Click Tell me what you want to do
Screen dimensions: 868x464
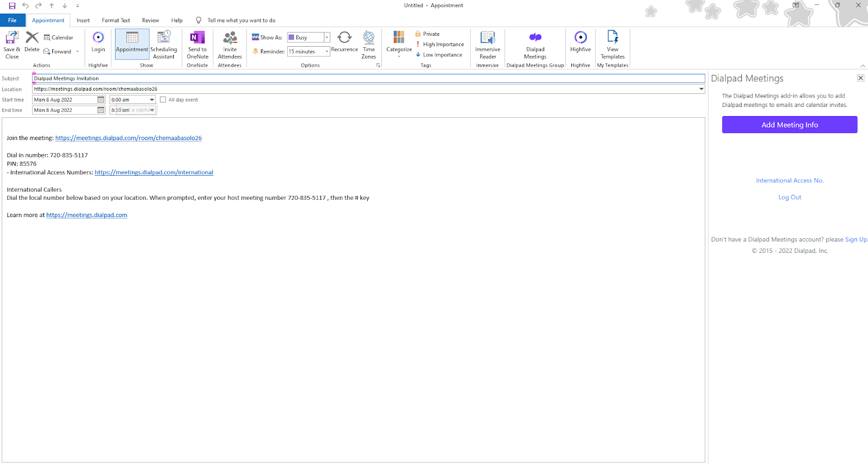pyautogui.click(x=241, y=21)
